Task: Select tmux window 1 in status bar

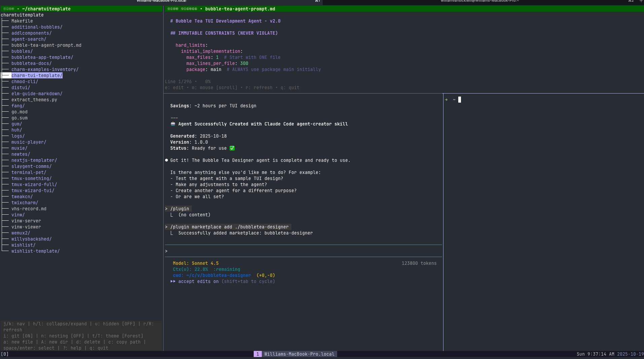Action: (257, 354)
